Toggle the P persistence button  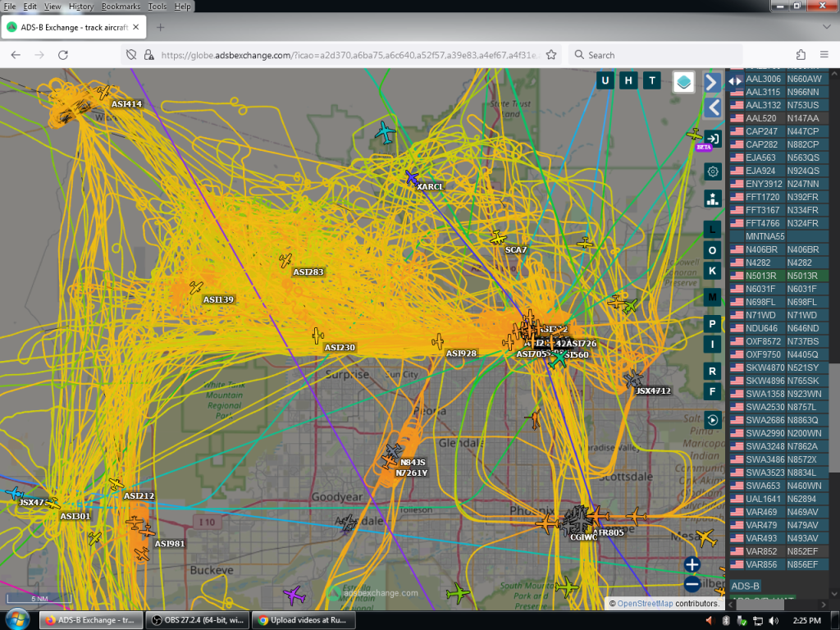click(x=712, y=323)
